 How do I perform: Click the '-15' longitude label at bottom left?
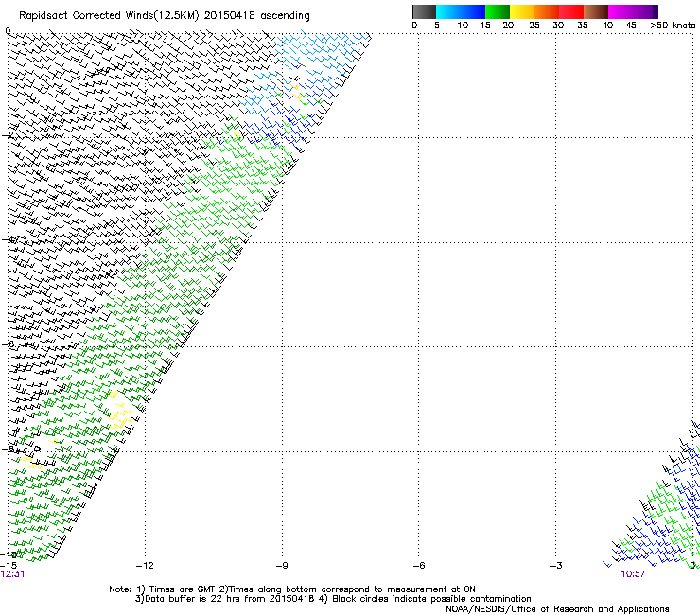pyautogui.click(x=9, y=566)
